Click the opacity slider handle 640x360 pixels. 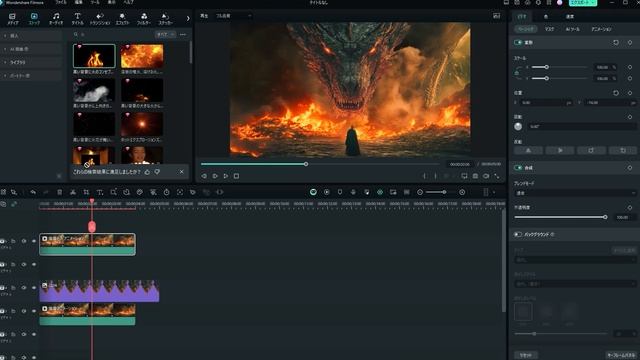coord(605,217)
